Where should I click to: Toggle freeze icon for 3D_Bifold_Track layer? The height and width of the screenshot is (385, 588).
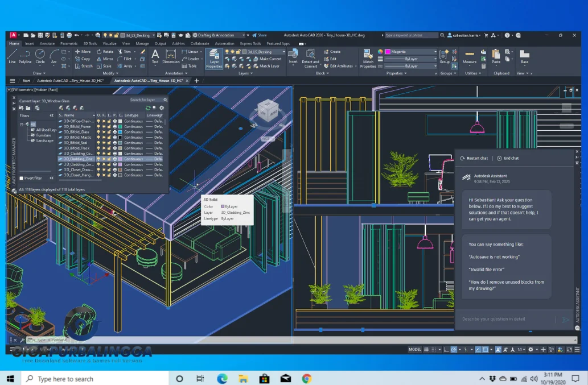click(x=104, y=148)
